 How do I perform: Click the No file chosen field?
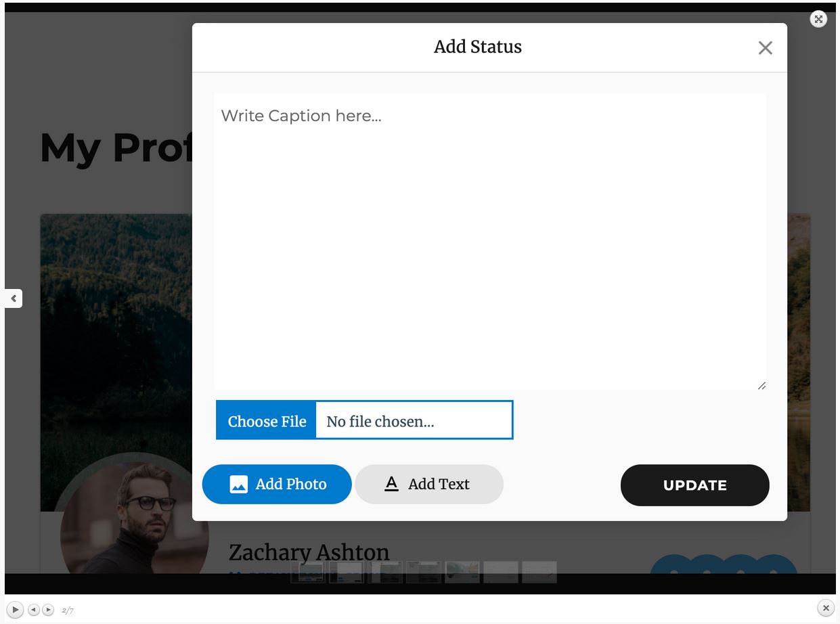click(x=414, y=420)
